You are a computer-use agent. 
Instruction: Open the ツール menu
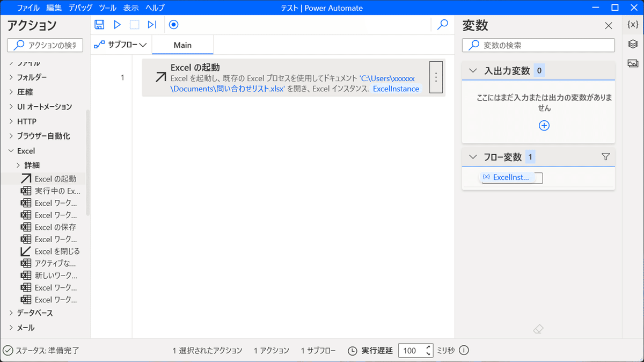click(107, 8)
